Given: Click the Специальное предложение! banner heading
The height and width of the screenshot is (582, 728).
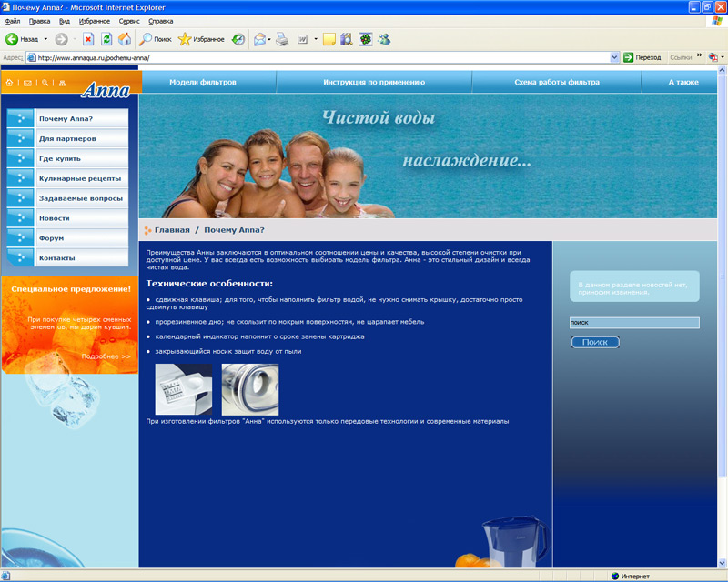Looking at the screenshot, I should tap(71, 288).
